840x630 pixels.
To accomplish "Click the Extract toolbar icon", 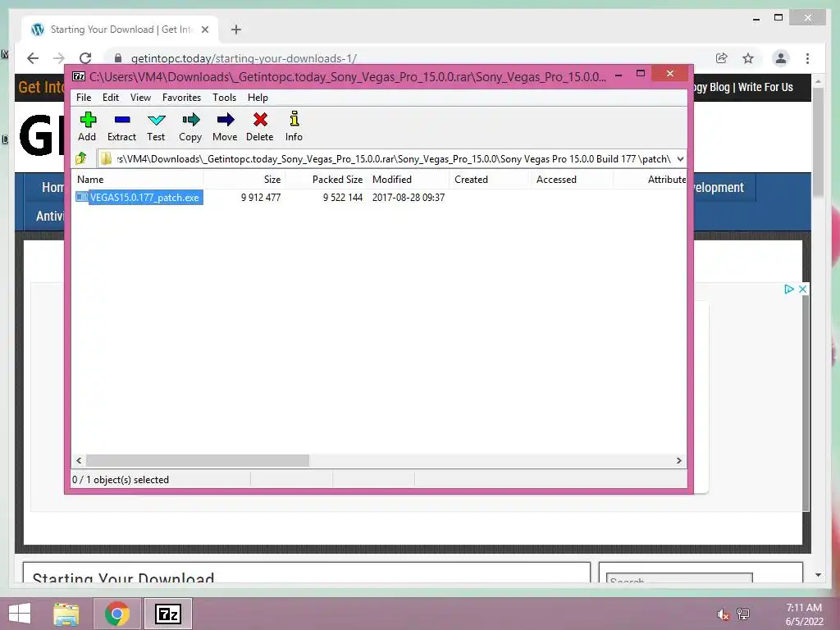I will (122, 120).
